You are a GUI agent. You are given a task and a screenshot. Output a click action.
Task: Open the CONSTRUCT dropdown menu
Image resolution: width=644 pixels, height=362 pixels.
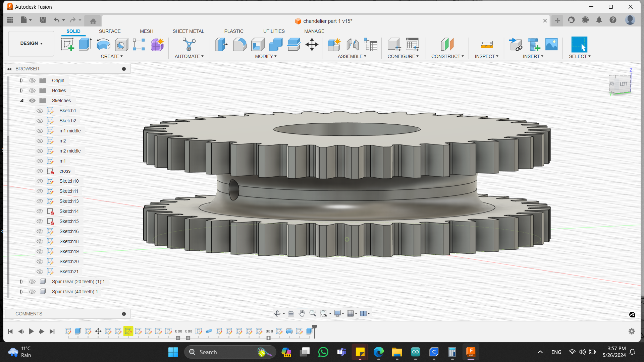click(447, 56)
